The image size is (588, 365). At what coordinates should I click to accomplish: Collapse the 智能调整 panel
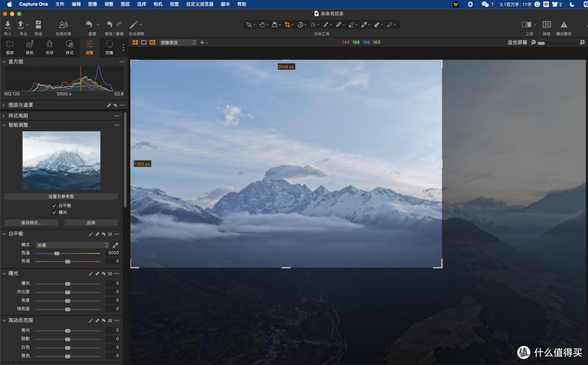click(4, 125)
